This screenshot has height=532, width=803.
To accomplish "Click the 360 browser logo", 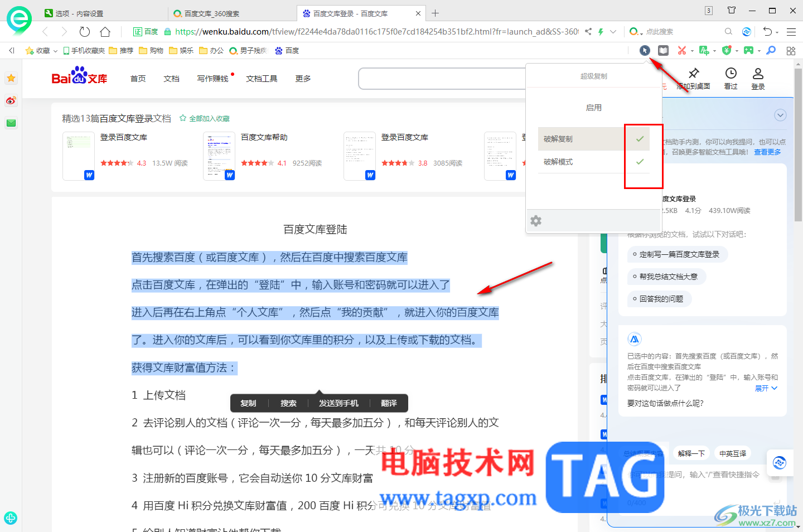I will pos(19,20).
